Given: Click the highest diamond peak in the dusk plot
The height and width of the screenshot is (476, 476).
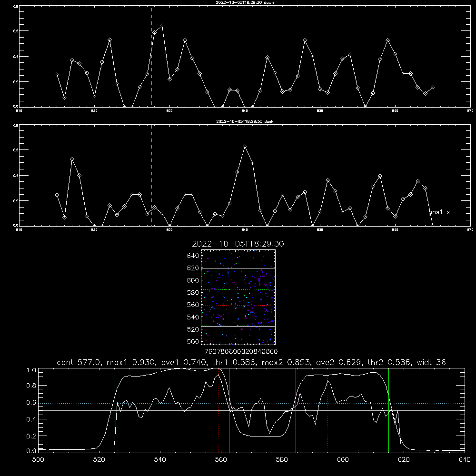Looking at the screenshot, I should 245,147.
